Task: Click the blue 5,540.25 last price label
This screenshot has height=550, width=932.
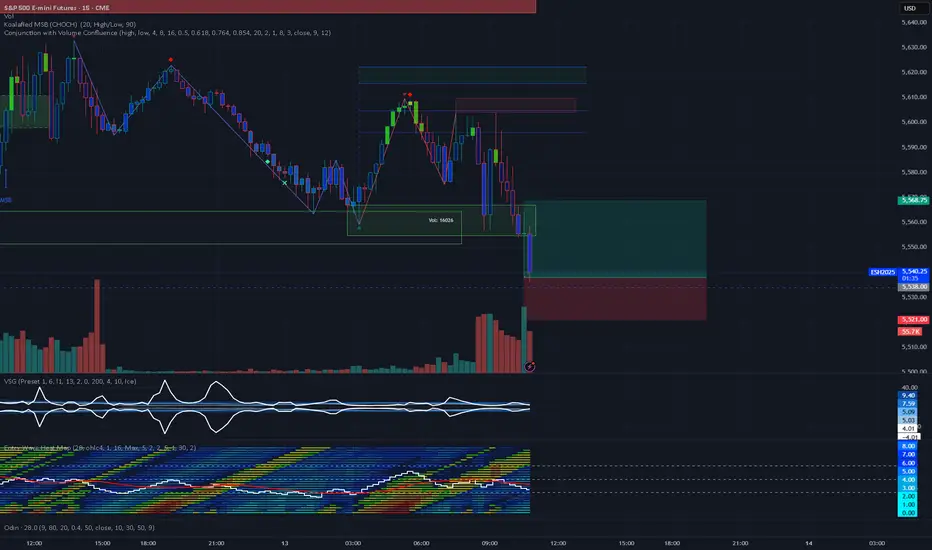Action: coord(914,274)
